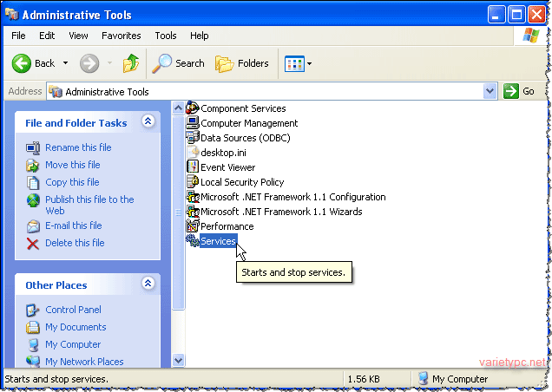Open the Search pane

coord(179,63)
